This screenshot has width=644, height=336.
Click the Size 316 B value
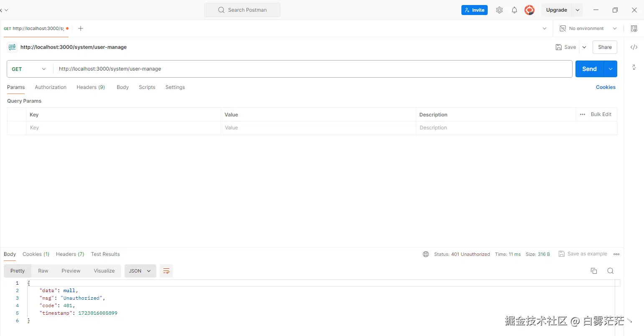tap(544, 254)
